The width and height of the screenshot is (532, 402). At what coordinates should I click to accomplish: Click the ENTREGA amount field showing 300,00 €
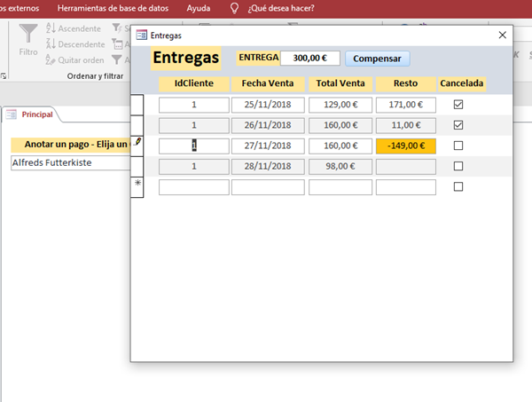(309, 59)
